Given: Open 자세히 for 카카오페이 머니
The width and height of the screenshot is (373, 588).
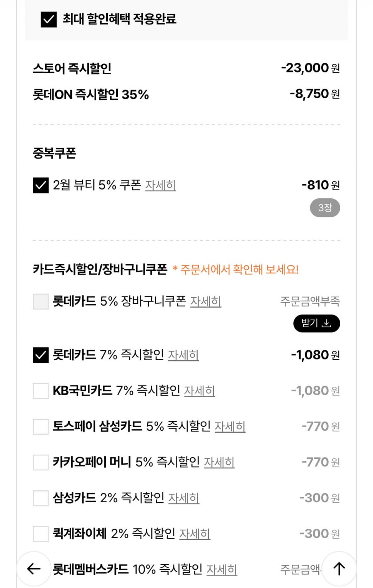Looking at the screenshot, I should [219, 462].
